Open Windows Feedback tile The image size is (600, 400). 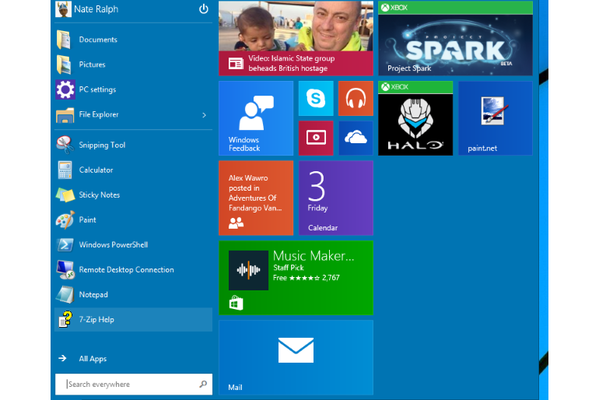point(256,118)
